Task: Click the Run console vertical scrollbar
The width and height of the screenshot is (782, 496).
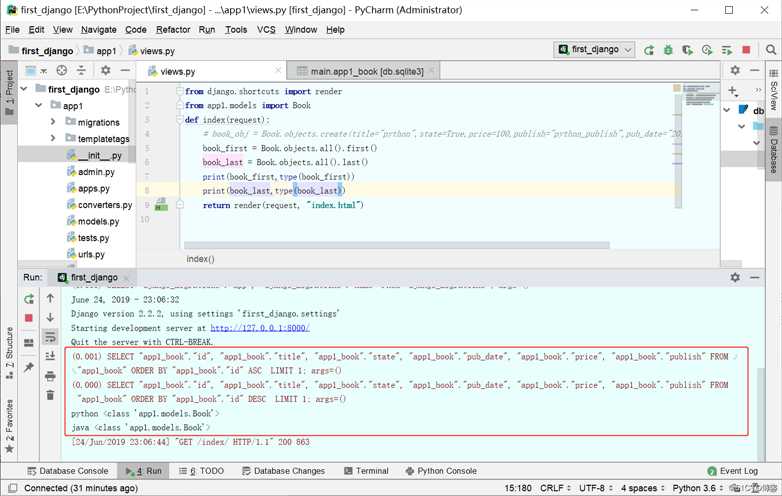Action: [761, 413]
